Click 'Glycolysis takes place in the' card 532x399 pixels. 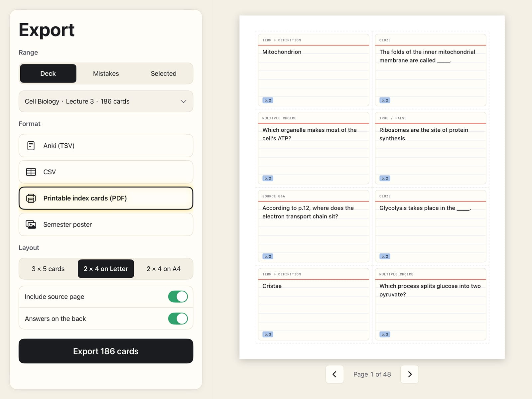coord(431,226)
